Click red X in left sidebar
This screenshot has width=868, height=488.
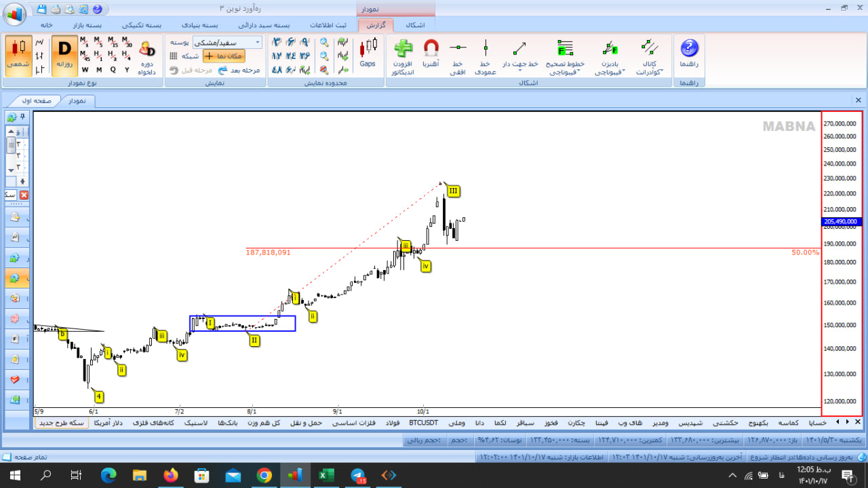tap(24, 195)
